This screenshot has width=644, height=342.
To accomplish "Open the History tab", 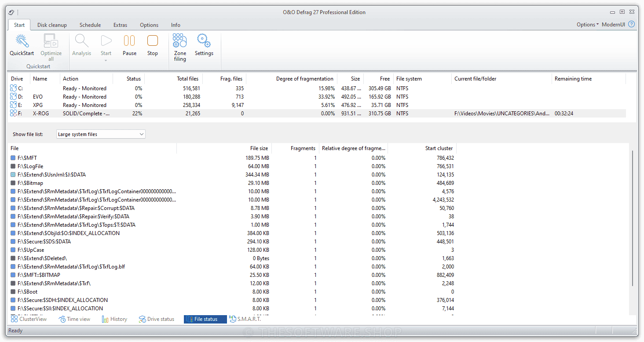I will (114, 319).
